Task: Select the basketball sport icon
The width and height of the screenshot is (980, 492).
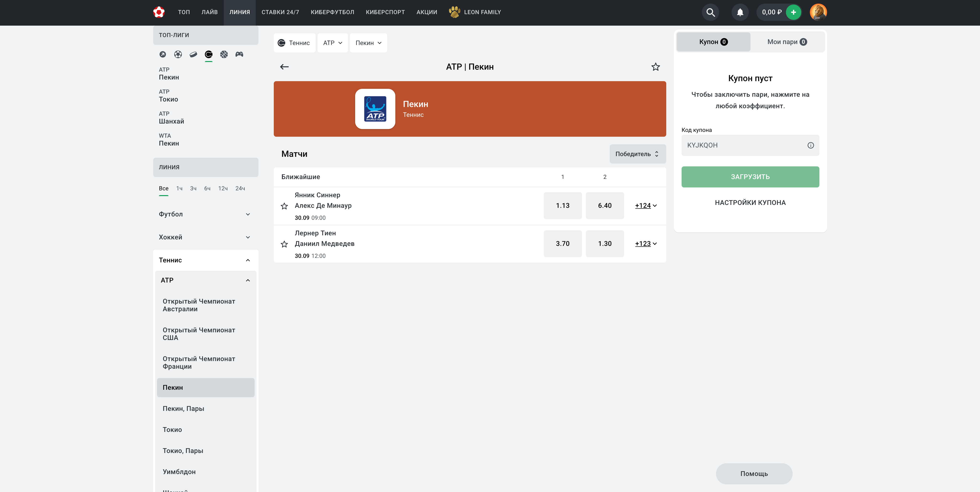Action: (224, 54)
